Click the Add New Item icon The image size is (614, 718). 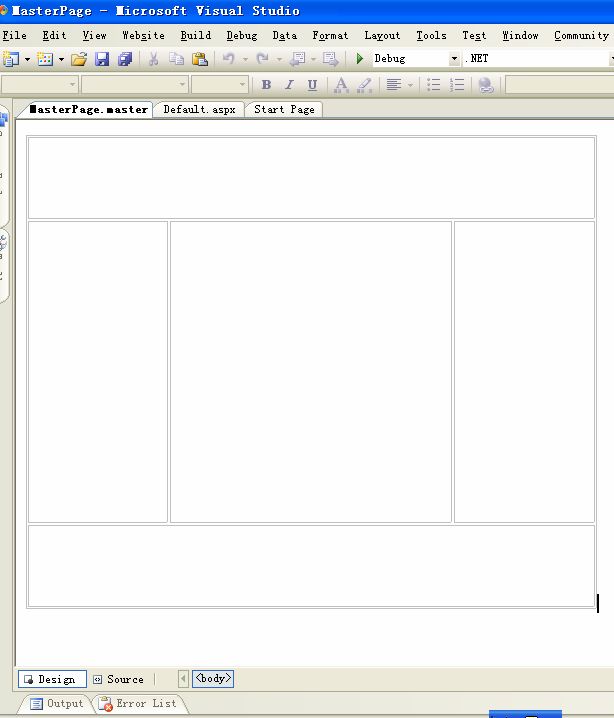(x=45, y=59)
